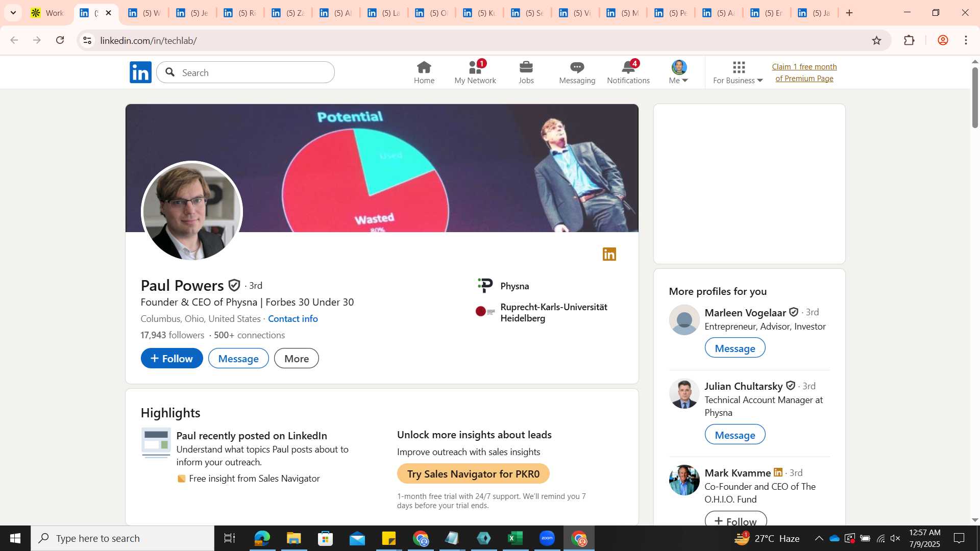
Task: Click Claim 1 free month of Premium link
Action: point(804,72)
